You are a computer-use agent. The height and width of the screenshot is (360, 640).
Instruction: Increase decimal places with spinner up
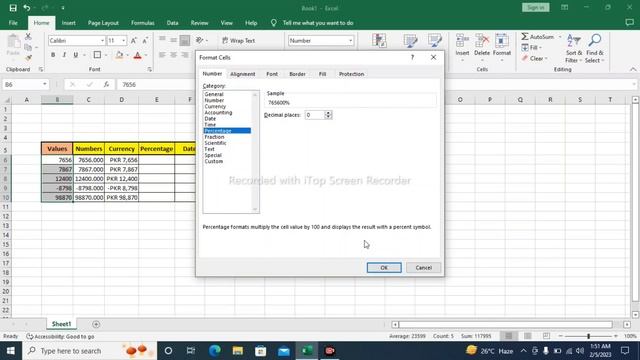(328, 113)
